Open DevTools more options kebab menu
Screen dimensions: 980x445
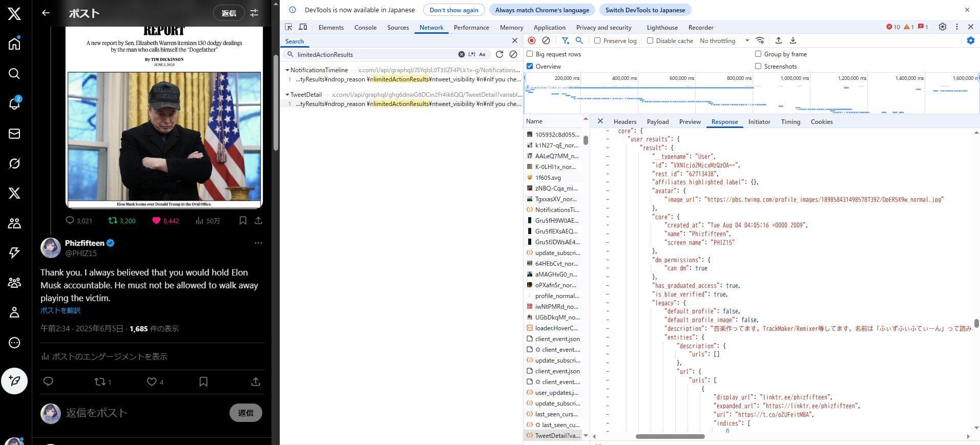(x=956, y=27)
